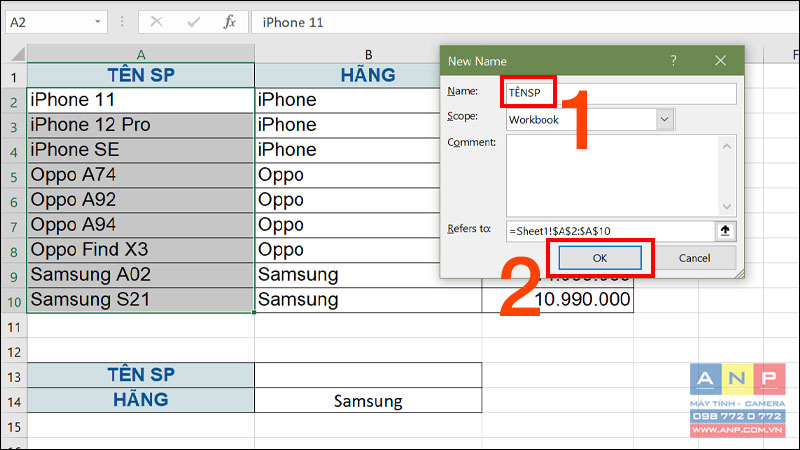Image resolution: width=800 pixels, height=450 pixels.
Task: Open the Name Box dropdown arrow
Action: pyautogui.click(x=97, y=22)
